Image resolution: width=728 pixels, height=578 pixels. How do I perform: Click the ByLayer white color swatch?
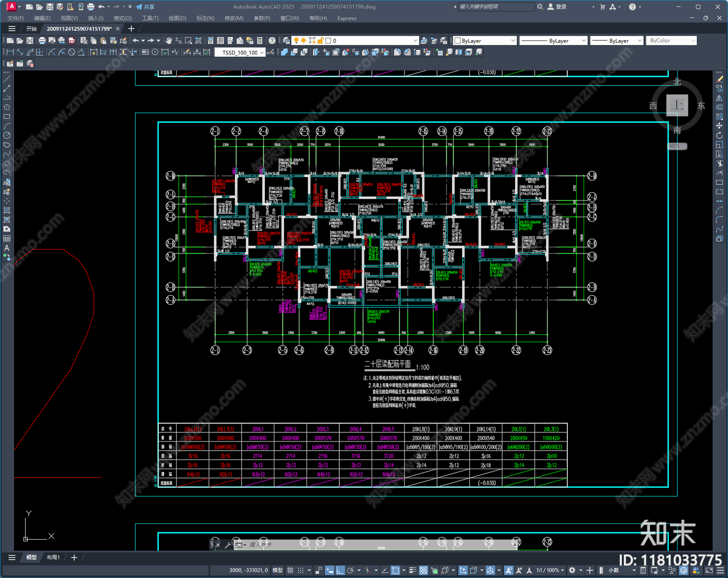(458, 41)
